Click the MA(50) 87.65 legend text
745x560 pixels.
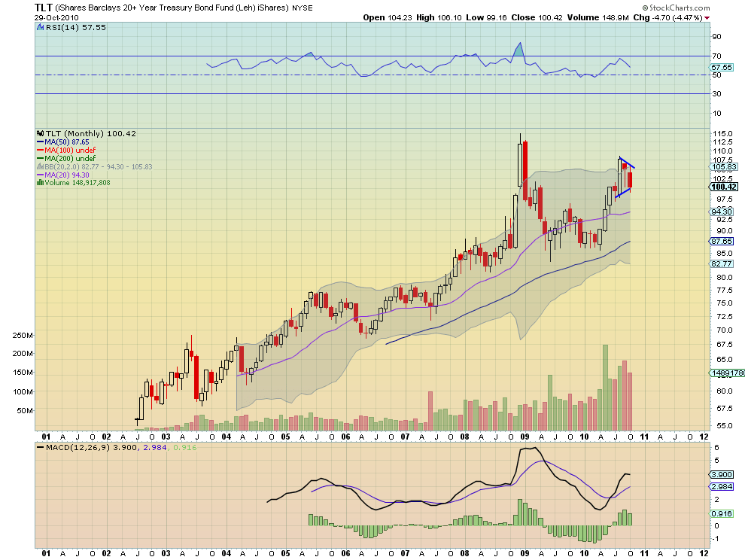66,142
